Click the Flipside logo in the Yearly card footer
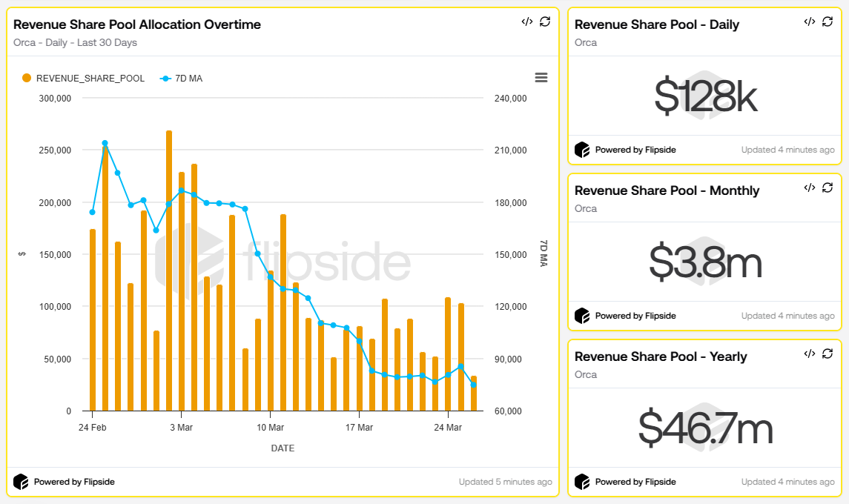The image size is (849, 504). tap(581, 482)
